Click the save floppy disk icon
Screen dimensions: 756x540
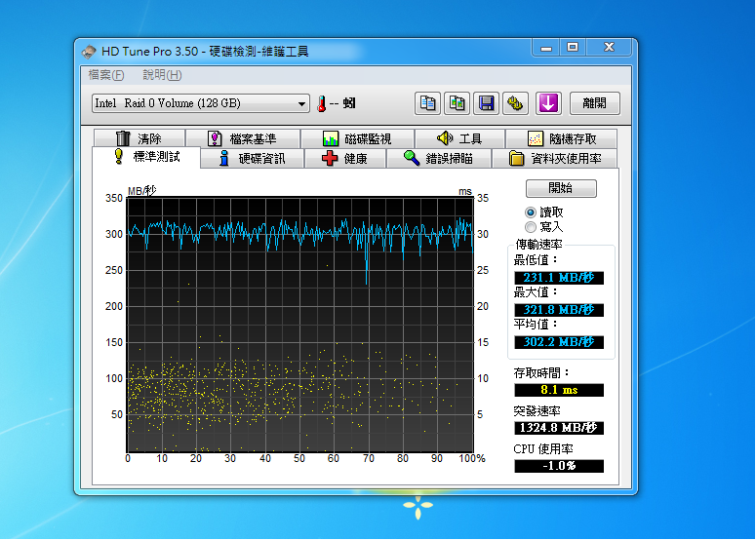486,102
